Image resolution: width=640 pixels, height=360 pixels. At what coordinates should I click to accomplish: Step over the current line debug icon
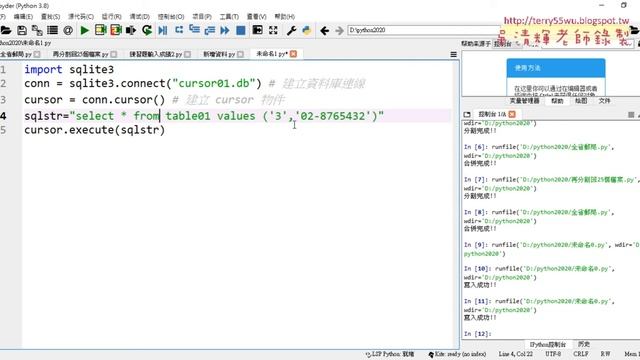coord(179,30)
